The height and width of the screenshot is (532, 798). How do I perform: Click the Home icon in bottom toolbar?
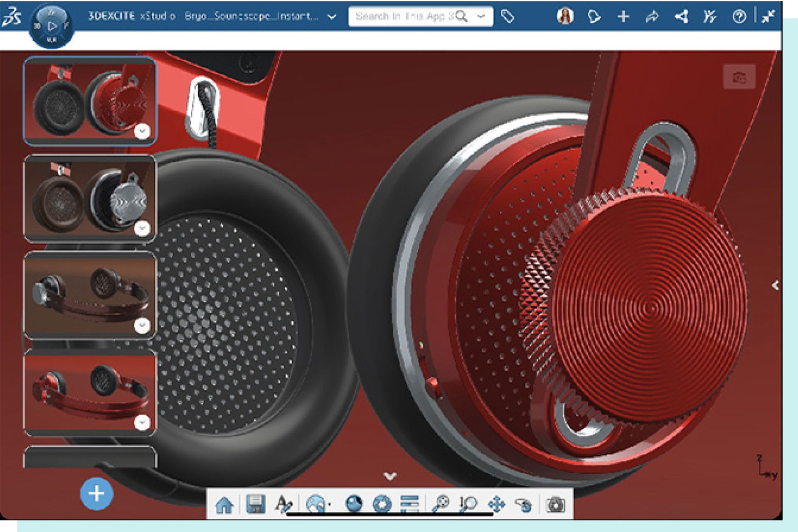224,505
